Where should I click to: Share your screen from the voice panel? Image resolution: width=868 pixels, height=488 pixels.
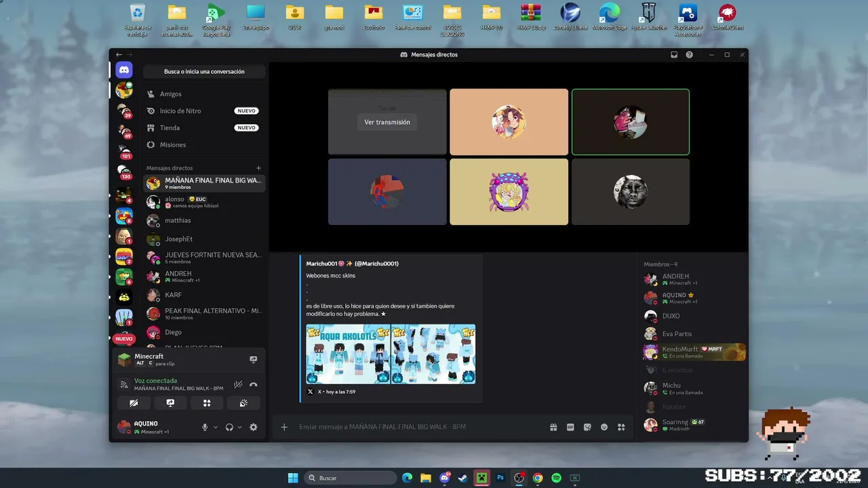pos(170,403)
